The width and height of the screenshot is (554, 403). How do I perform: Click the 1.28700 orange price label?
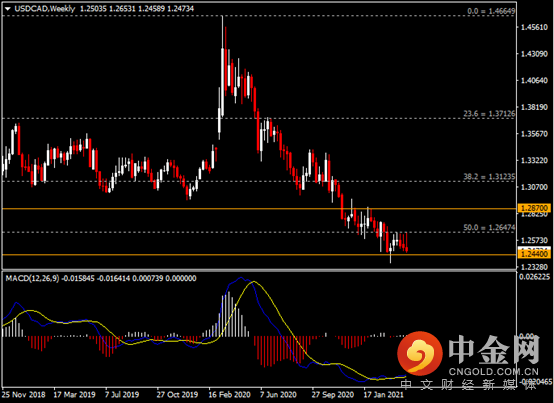point(535,208)
